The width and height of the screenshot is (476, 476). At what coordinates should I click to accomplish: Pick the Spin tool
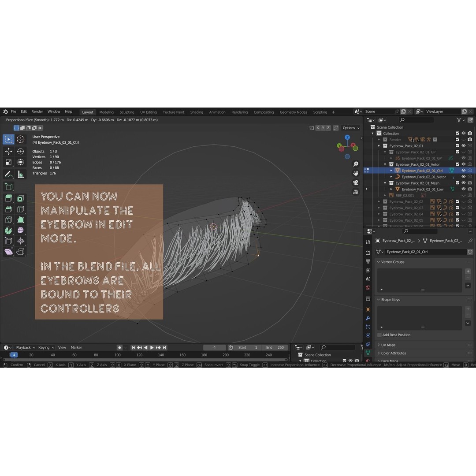click(x=8, y=231)
